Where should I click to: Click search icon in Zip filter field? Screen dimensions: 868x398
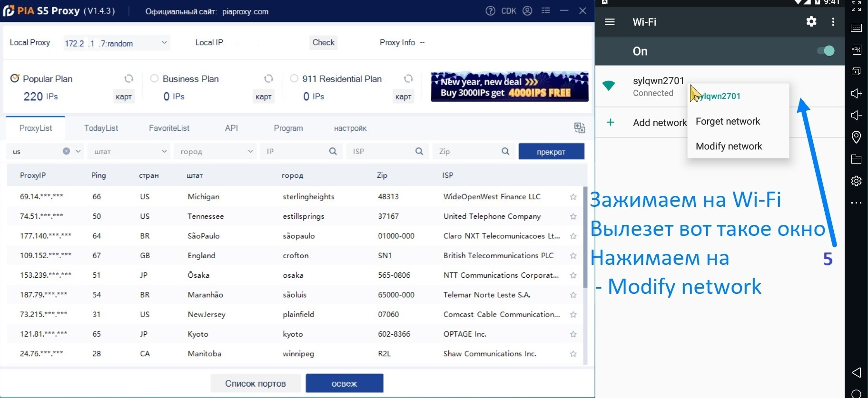point(505,151)
